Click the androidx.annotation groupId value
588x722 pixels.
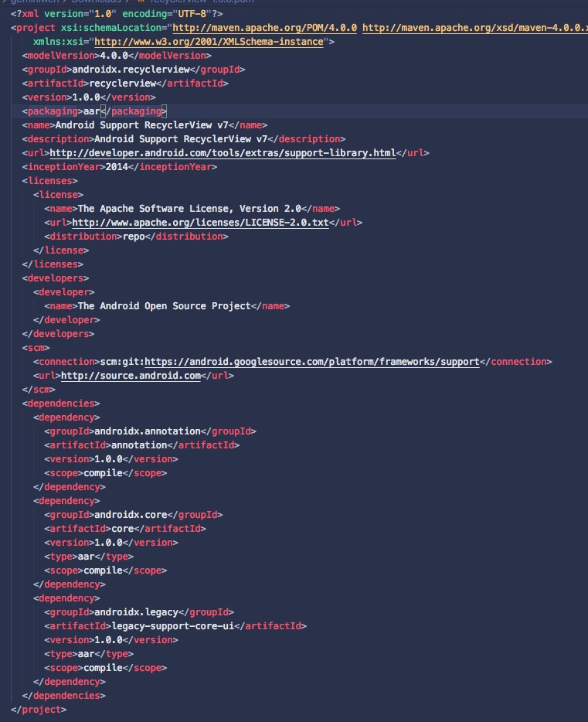point(148,431)
